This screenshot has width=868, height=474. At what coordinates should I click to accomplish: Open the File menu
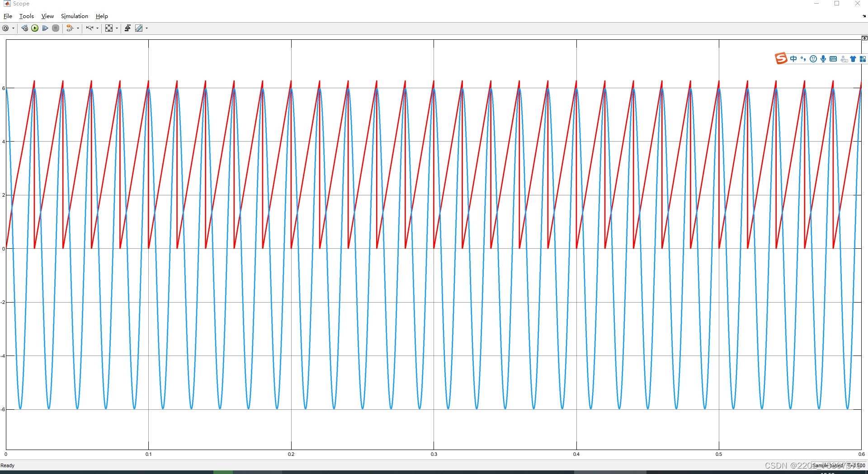[x=8, y=16]
